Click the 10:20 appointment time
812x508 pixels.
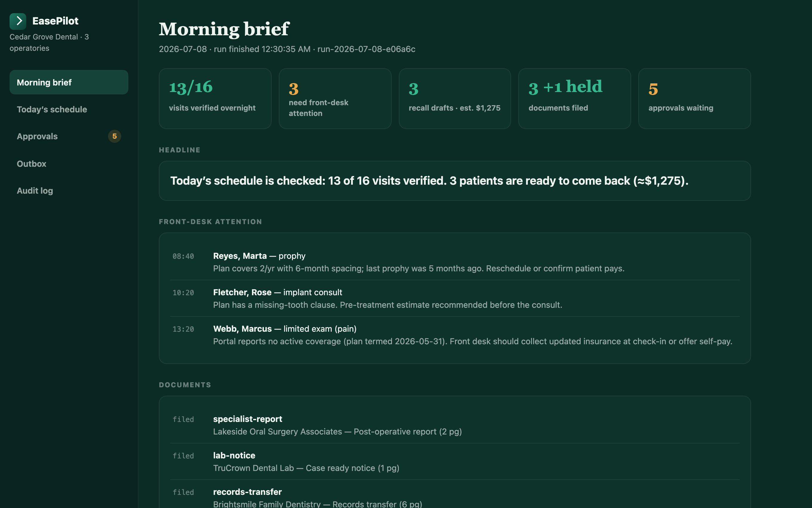point(183,293)
